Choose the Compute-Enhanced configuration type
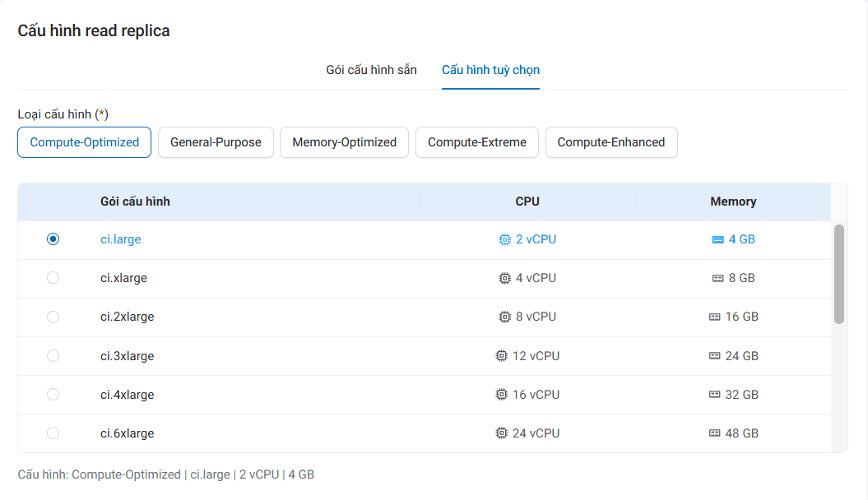Screen dimensions: 868x500 611,142
